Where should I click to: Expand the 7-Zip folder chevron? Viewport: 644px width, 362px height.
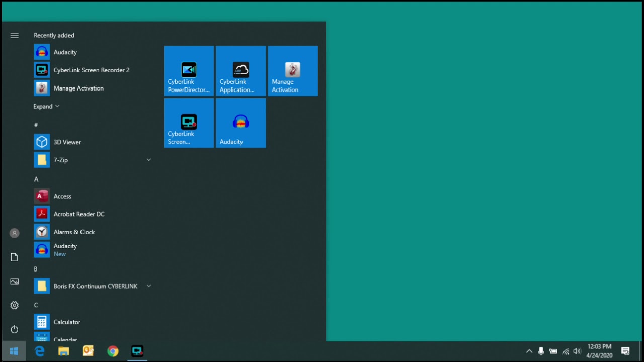pyautogui.click(x=148, y=160)
